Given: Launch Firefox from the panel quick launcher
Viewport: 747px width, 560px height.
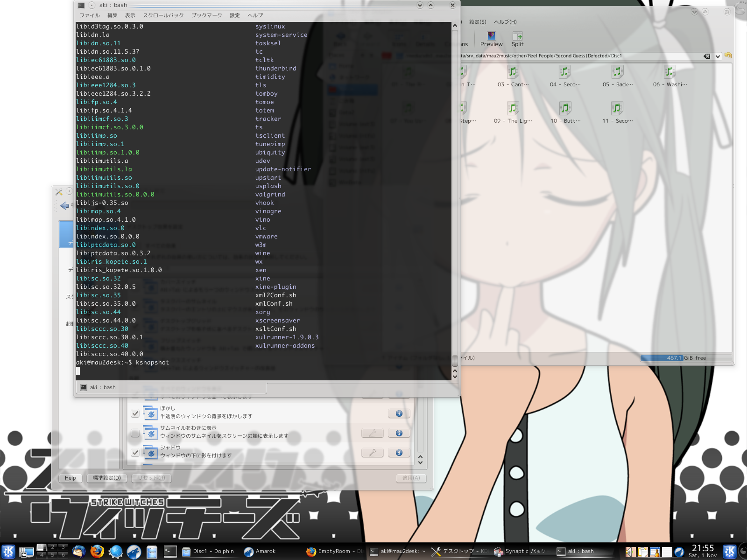Looking at the screenshot, I should click(97, 552).
